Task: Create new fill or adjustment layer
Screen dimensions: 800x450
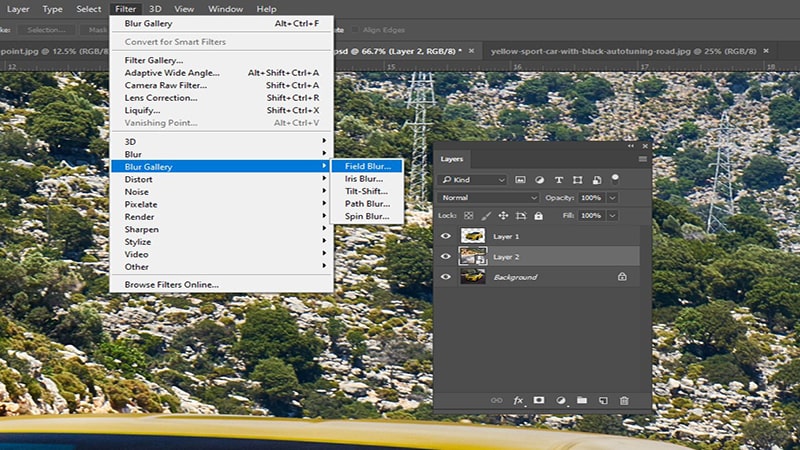Action: pyautogui.click(x=561, y=401)
